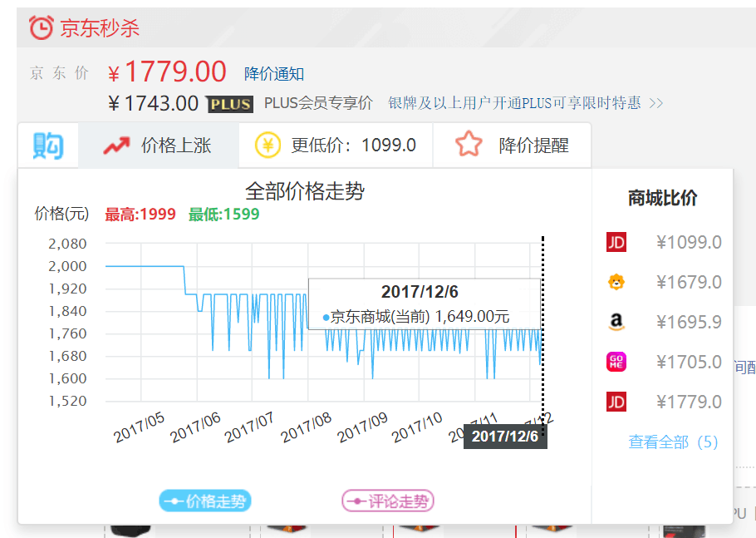Image resolution: width=756 pixels, height=538 pixels.
Task: Open the 更低价 1099.0 tab
Action: 336,146
